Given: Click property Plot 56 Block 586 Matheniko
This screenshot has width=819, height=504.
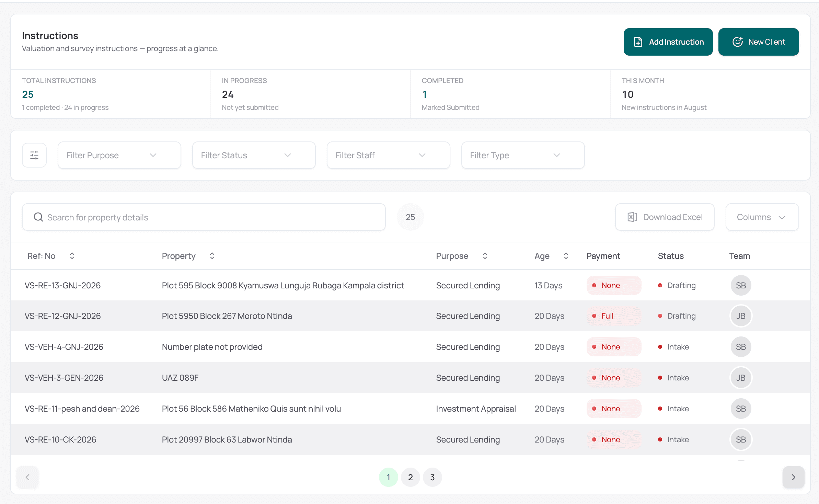Looking at the screenshot, I should point(251,409).
